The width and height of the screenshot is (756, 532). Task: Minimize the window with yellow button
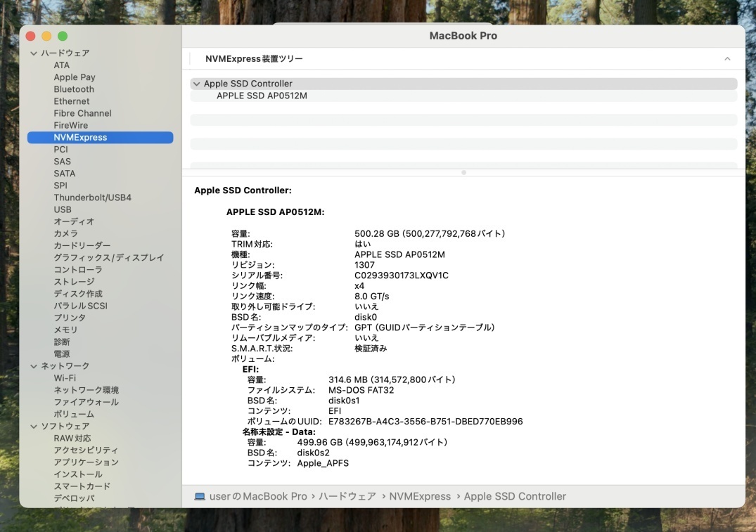pos(47,36)
